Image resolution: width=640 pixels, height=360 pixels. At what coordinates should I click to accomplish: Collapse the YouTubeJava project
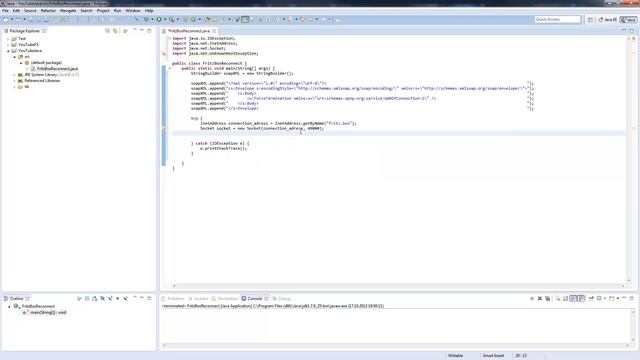(8, 51)
